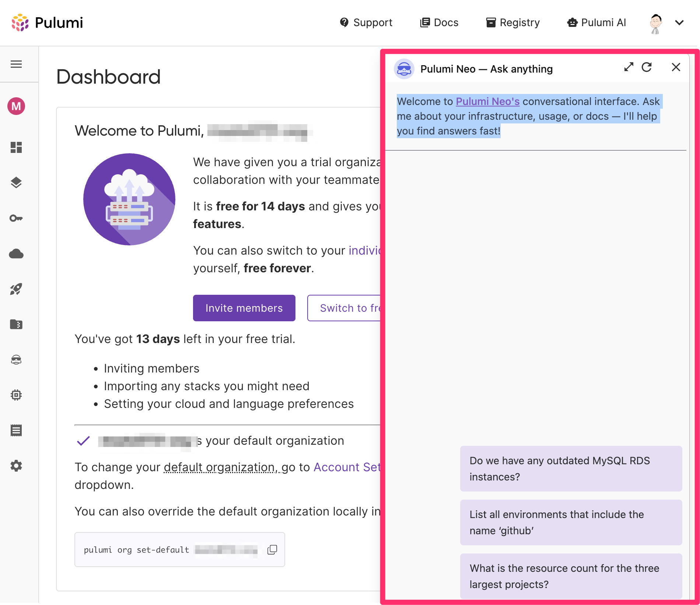Viewport: 700px width, 605px height.
Task: Click Importing any stacks bullet
Action: (207, 386)
